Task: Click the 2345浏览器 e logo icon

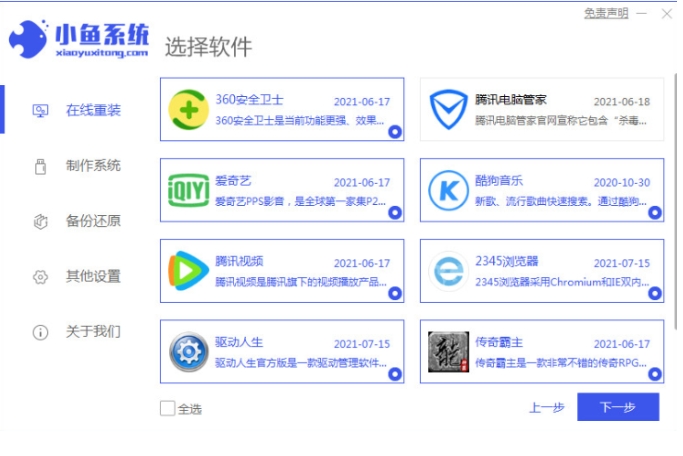Action: pyautogui.click(x=448, y=271)
